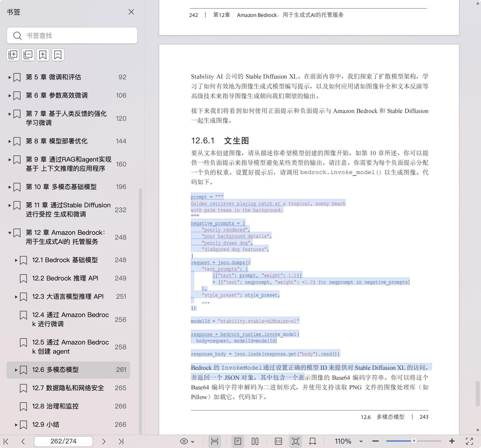Click bookmark icon beside 第 8 章 模型部署优化
The height and width of the screenshot is (448, 481).
click(x=17, y=141)
